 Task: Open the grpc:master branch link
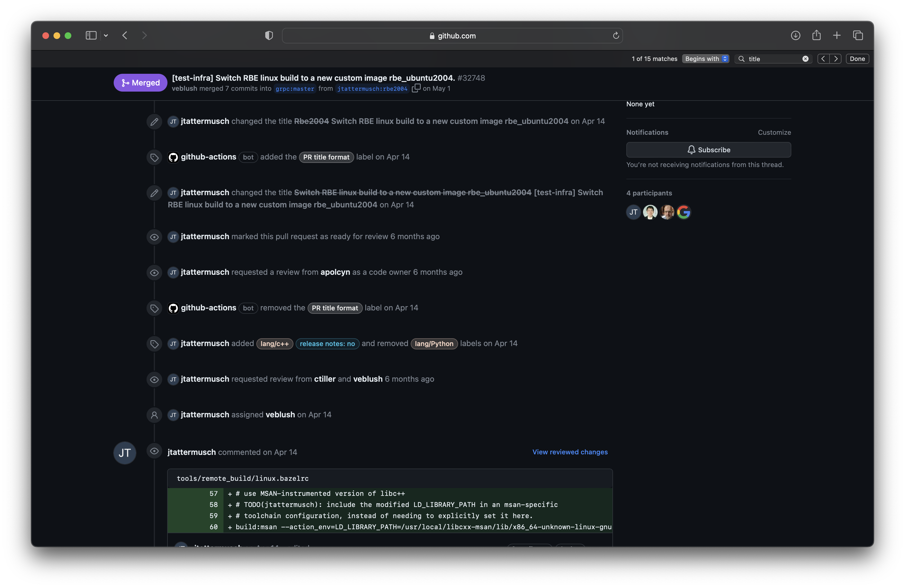point(295,89)
